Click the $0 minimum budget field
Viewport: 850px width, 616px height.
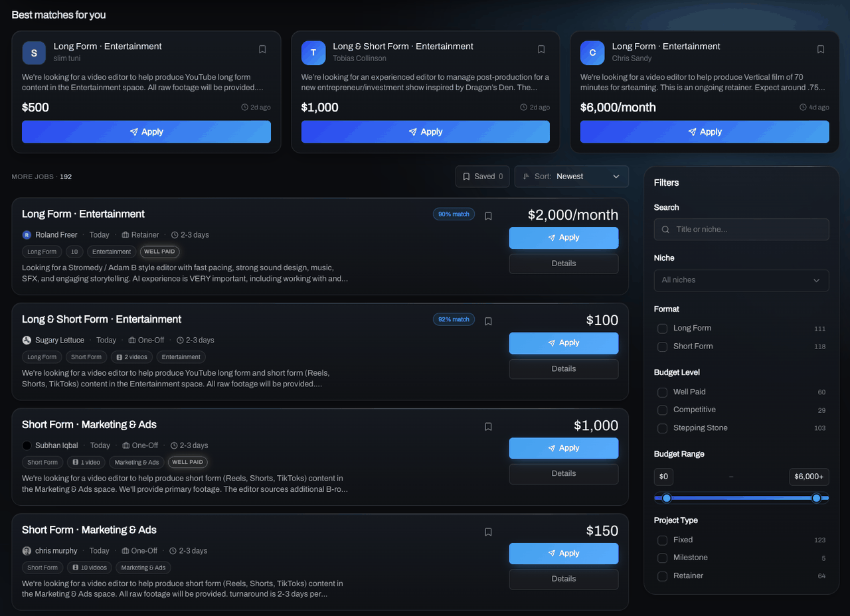point(664,477)
